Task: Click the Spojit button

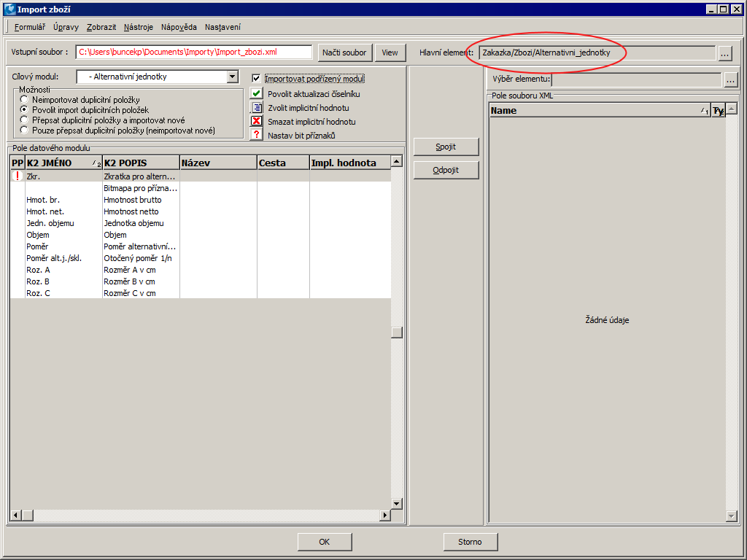Action: pyautogui.click(x=446, y=147)
